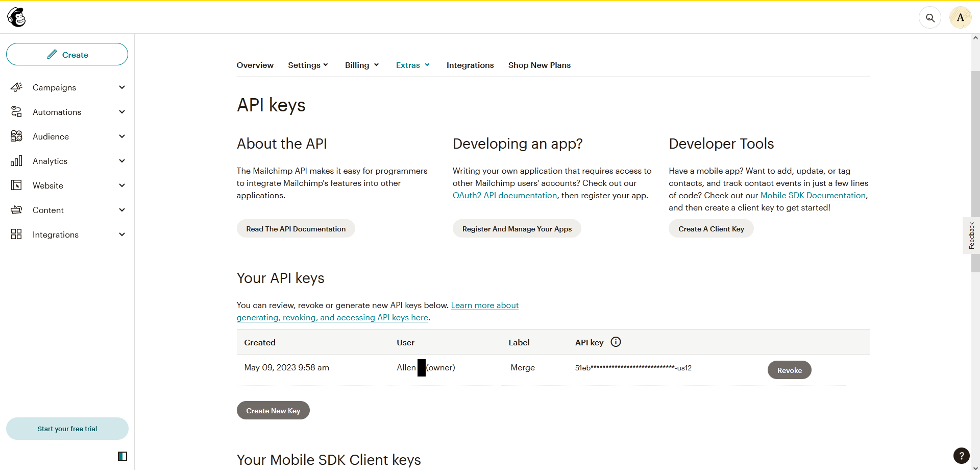This screenshot has width=980, height=470.
Task: Open the Learn more about API keys link
Action: tap(378, 312)
